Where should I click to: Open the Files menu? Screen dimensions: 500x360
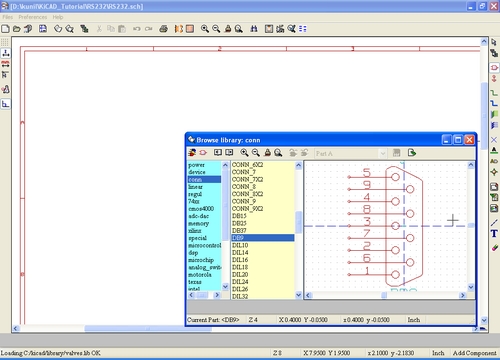8,17
